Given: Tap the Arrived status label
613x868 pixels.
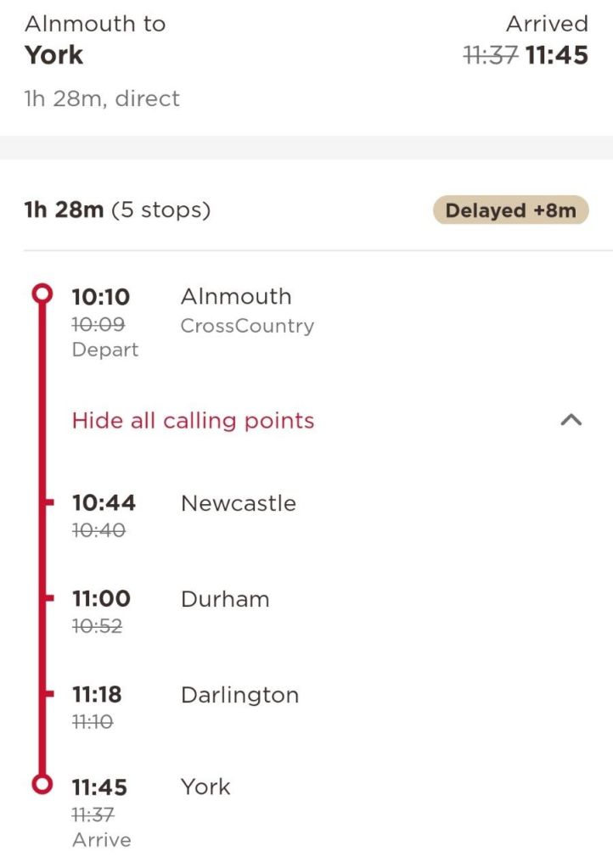Looking at the screenshot, I should 547,24.
